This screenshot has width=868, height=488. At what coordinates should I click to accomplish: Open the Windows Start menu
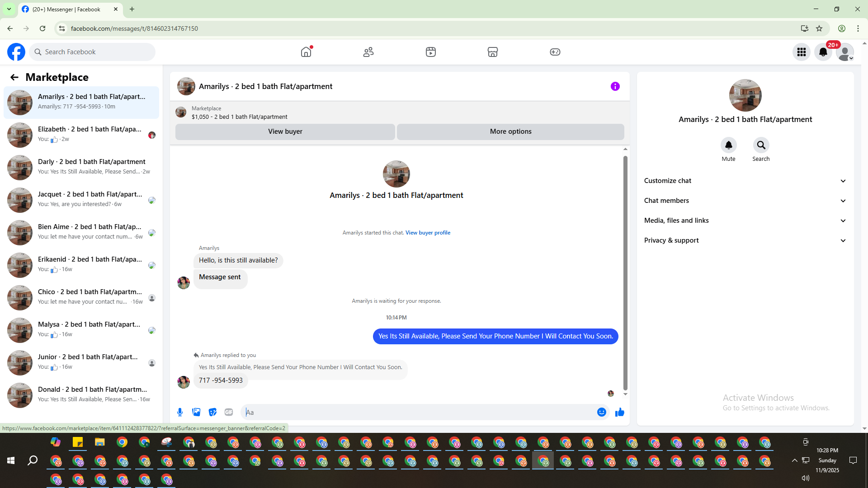click(11, 460)
